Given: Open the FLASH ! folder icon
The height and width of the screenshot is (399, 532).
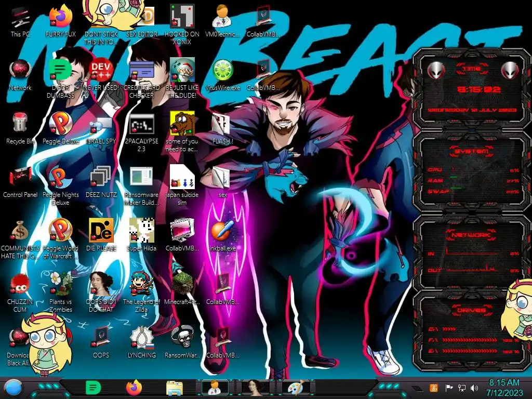Looking at the screenshot, I should (222, 129).
